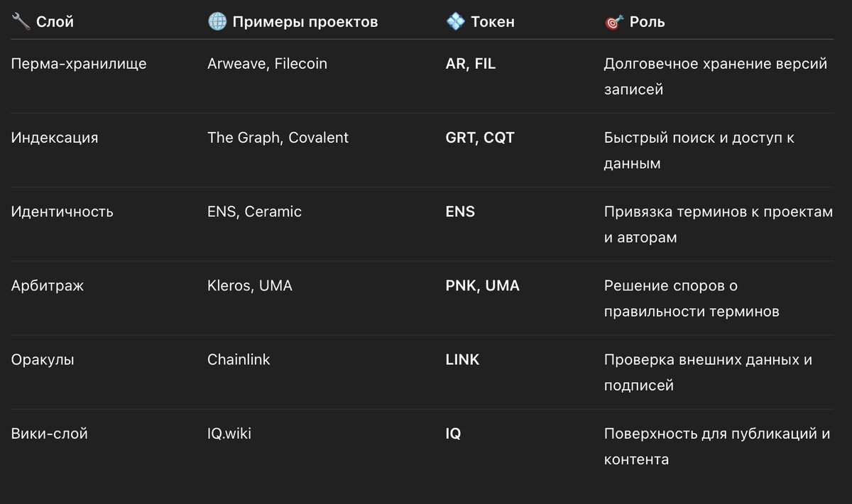
Task: Click The Graph, Covalent entry
Action: [278, 138]
